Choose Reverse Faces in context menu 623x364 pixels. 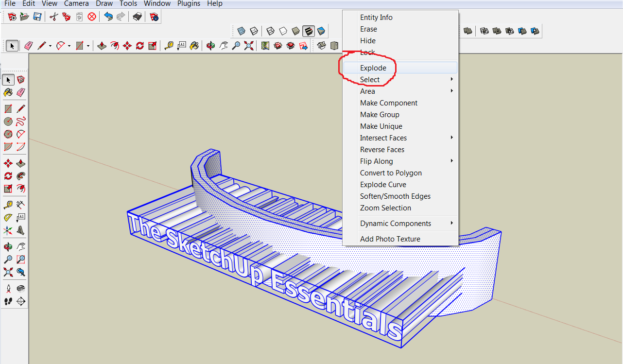(x=400, y=150)
